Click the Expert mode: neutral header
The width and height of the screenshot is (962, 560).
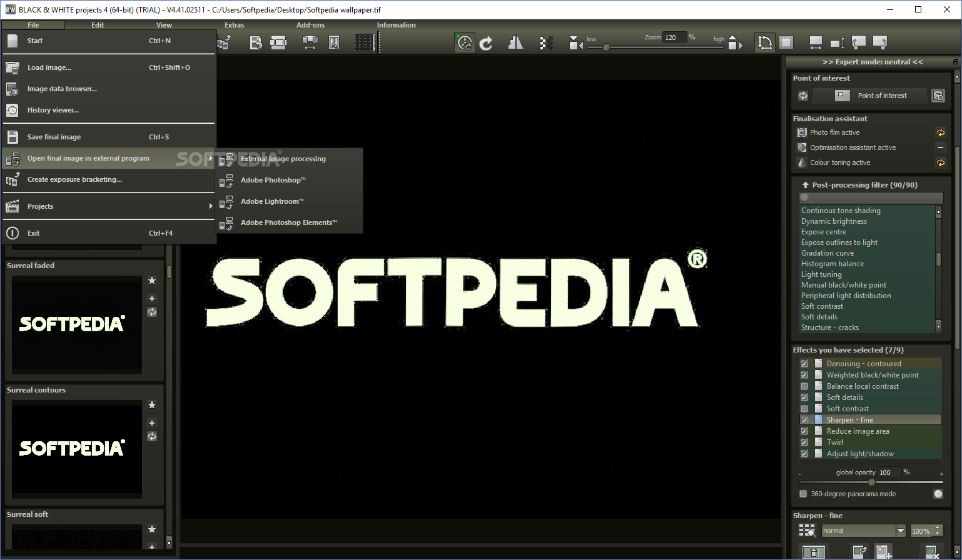tap(873, 62)
